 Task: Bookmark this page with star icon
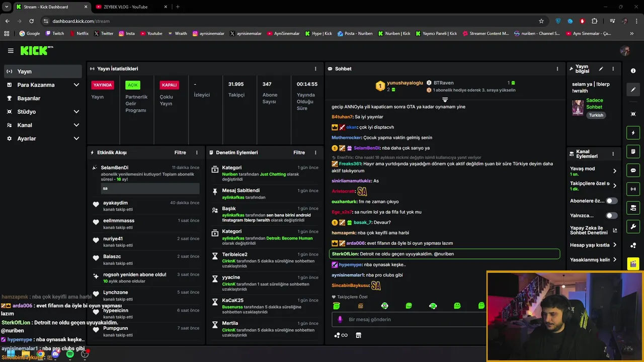pos(541,21)
